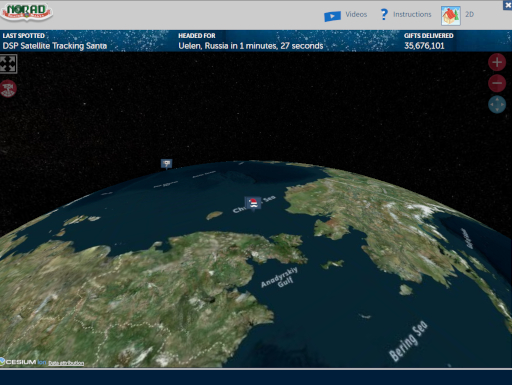
Task: Click the question mark Instructions icon
Action: coord(384,14)
